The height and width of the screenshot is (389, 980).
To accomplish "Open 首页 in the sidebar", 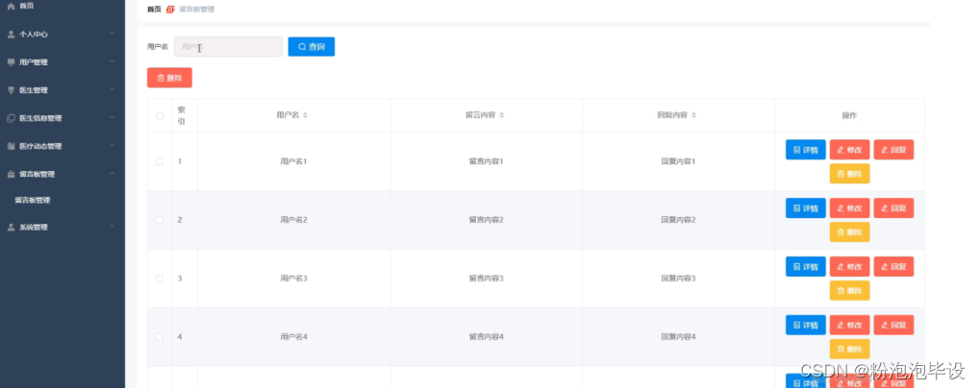I will click(63, 7).
